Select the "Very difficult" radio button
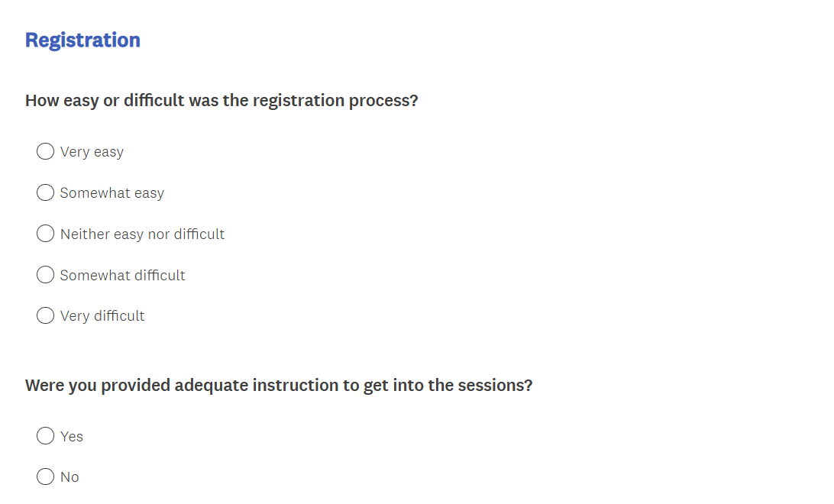 coord(46,315)
